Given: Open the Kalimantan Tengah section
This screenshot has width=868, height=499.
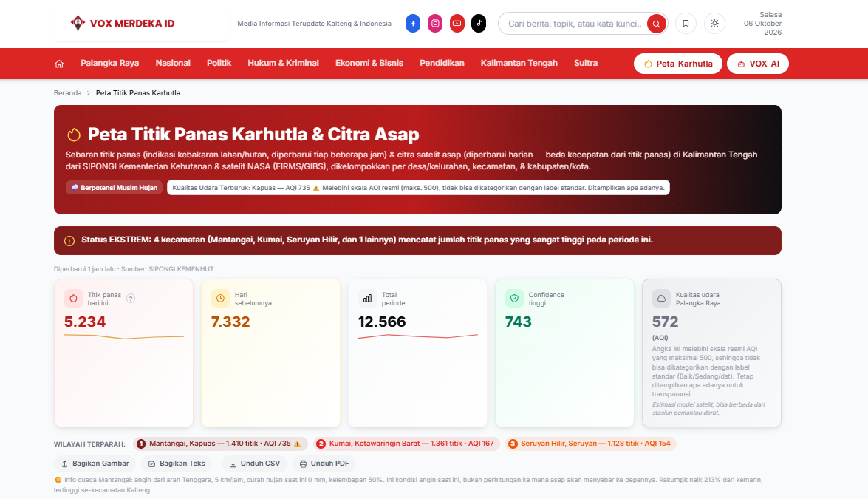Looking at the screenshot, I should [x=519, y=63].
